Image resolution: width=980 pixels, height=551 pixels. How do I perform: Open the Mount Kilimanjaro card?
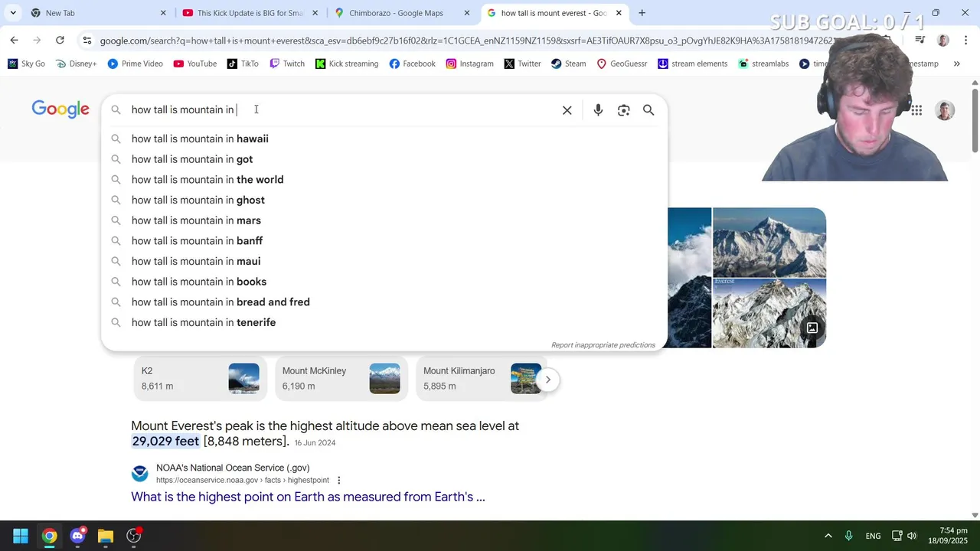tap(482, 378)
